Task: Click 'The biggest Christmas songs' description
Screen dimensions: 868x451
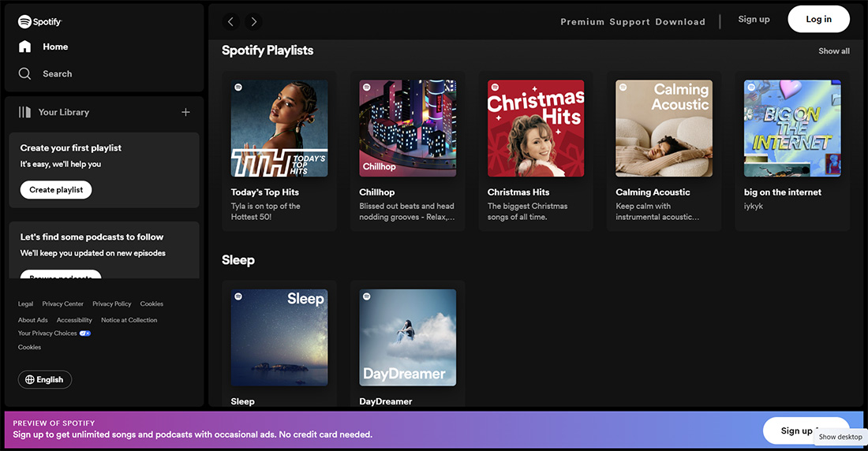Action: coord(528,211)
